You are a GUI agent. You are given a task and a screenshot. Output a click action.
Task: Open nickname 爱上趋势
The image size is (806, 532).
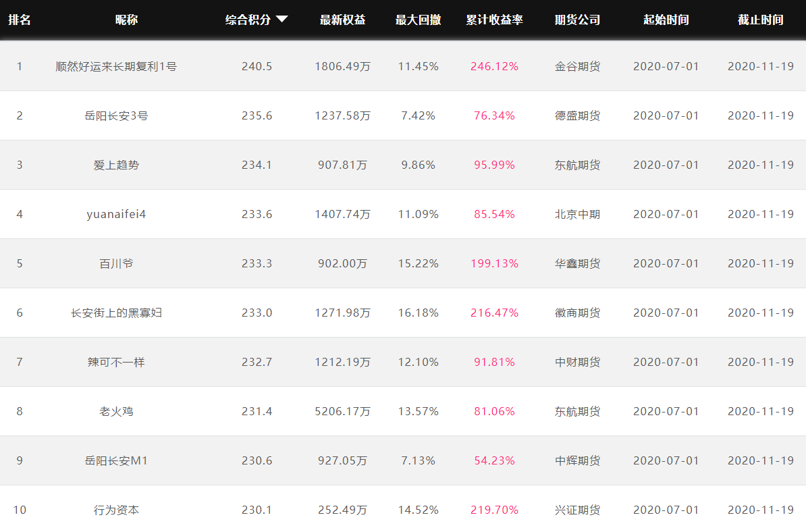click(x=116, y=165)
